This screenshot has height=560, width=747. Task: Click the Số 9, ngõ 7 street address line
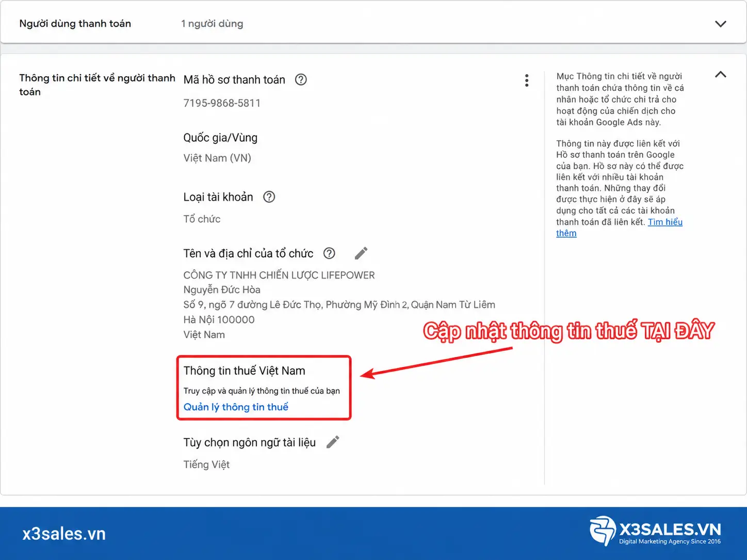(x=339, y=305)
